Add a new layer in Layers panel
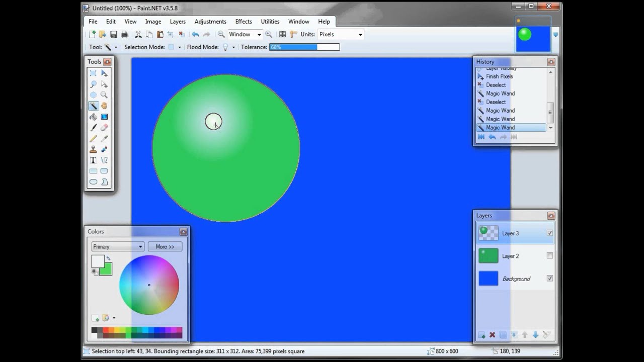 click(x=481, y=335)
